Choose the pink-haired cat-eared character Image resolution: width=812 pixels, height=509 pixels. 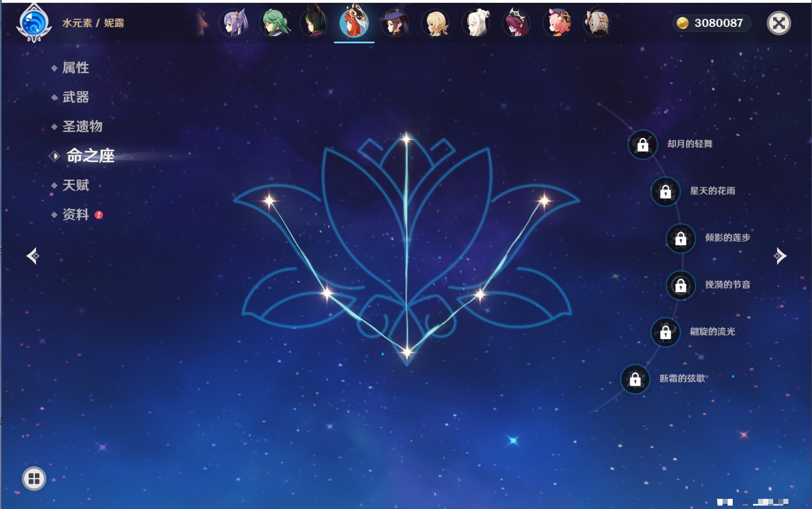tap(557, 23)
